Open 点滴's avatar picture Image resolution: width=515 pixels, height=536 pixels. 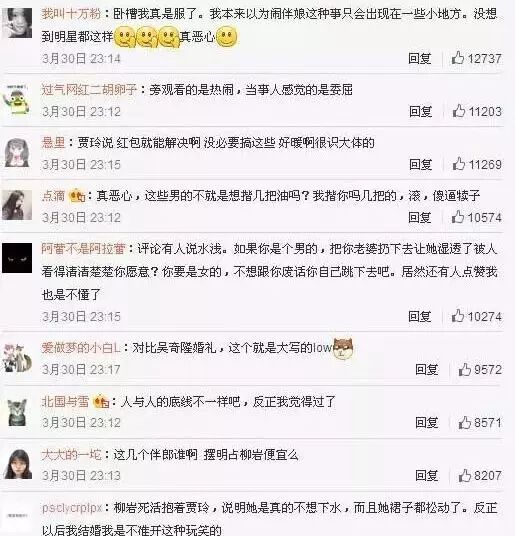(x=17, y=205)
